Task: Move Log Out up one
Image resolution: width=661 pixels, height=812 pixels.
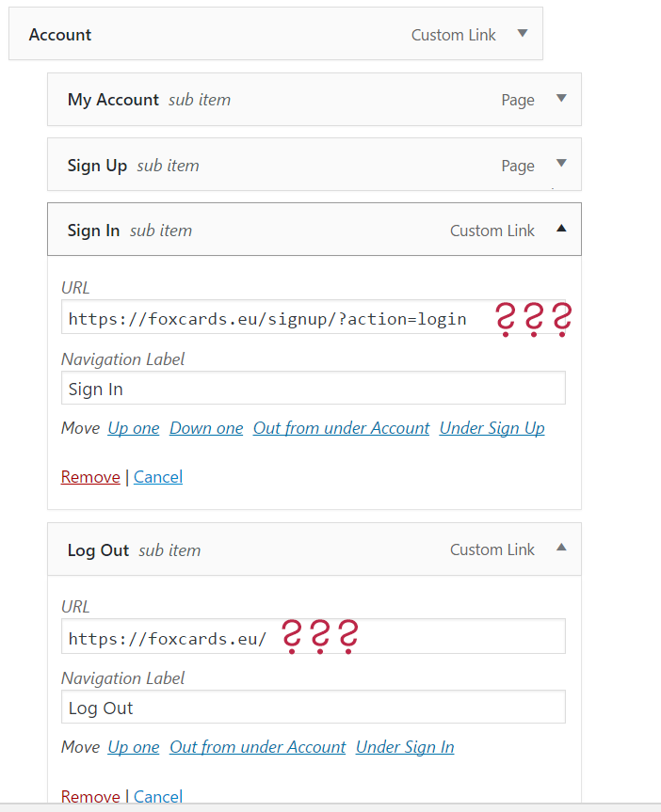Action: click(x=134, y=747)
